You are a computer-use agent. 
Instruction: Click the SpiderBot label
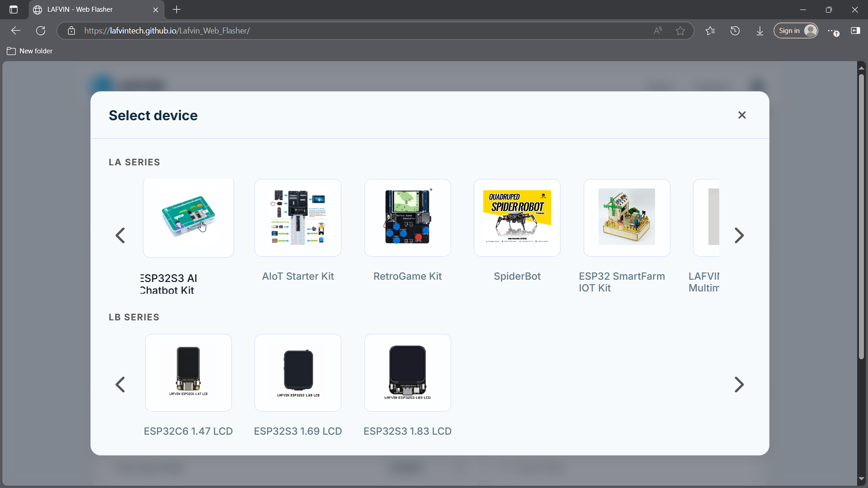pos(517,276)
